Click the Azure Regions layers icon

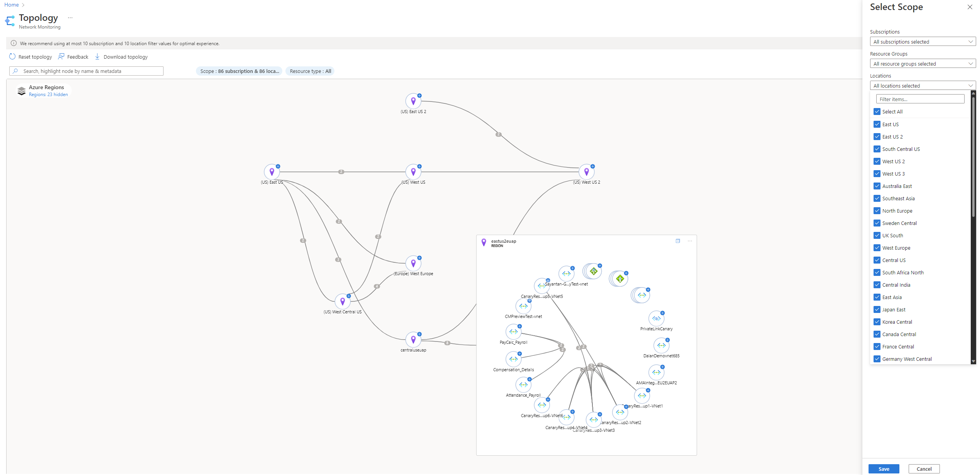coord(22,91)
